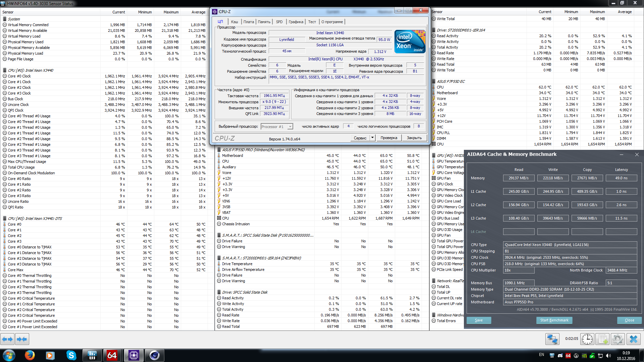Open Skype from the taskbar
644x362 pixels.
[x=71, y=355]
